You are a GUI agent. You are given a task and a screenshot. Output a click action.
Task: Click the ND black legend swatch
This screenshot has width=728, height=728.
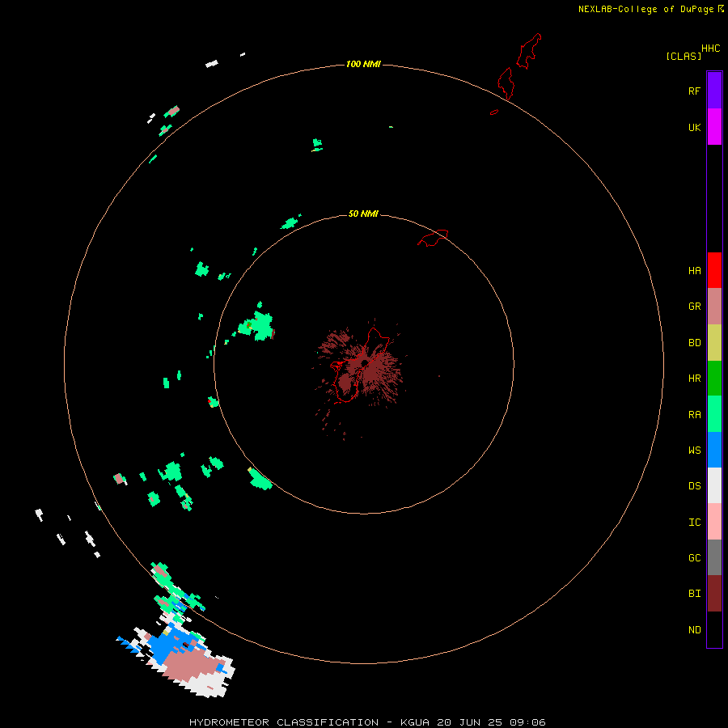714,629
